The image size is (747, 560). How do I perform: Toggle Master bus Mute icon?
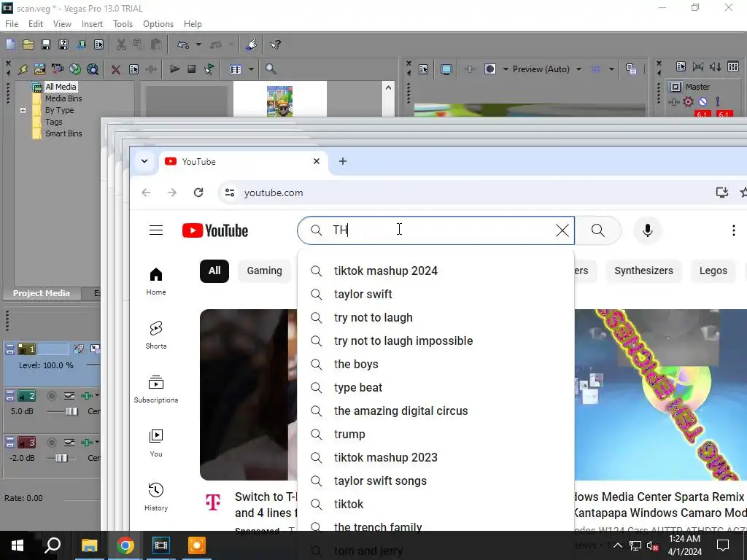tap(703, 101)
